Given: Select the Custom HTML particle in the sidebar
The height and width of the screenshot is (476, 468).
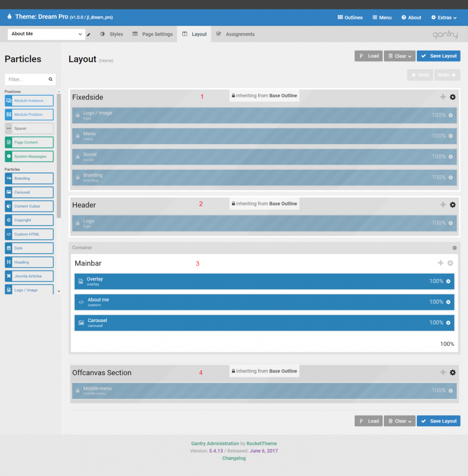Looking at the screenshot, I should pos(29,234).
